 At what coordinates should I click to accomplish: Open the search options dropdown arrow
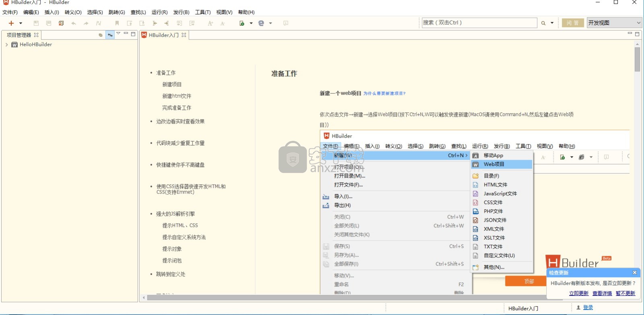(x=552, y=23)
